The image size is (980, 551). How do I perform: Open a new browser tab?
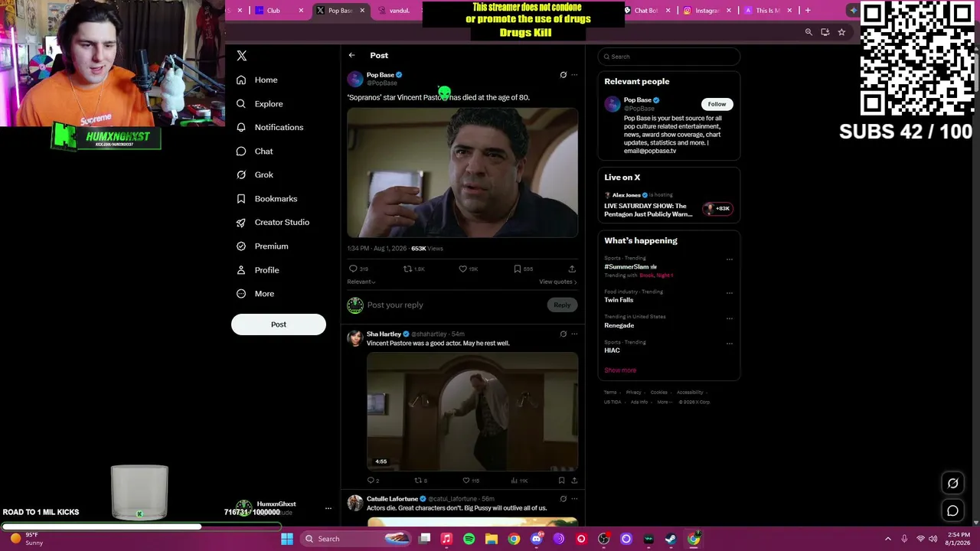tap(808, 11)
